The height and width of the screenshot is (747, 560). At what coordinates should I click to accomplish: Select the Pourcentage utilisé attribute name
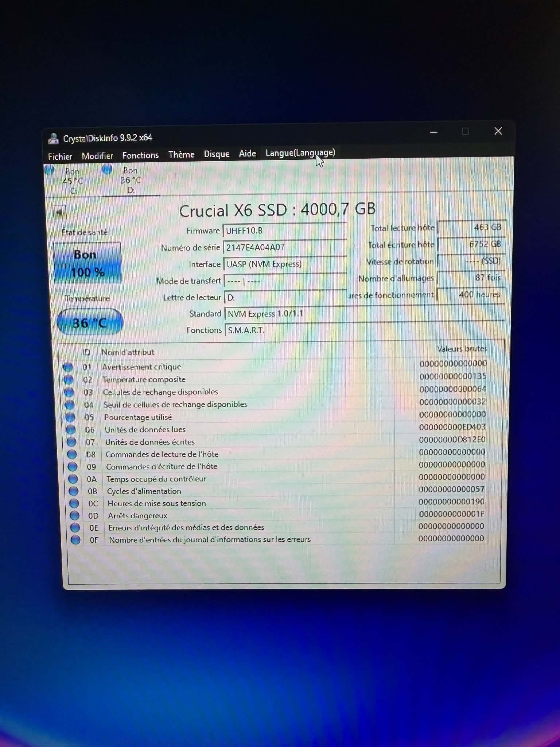138,417
